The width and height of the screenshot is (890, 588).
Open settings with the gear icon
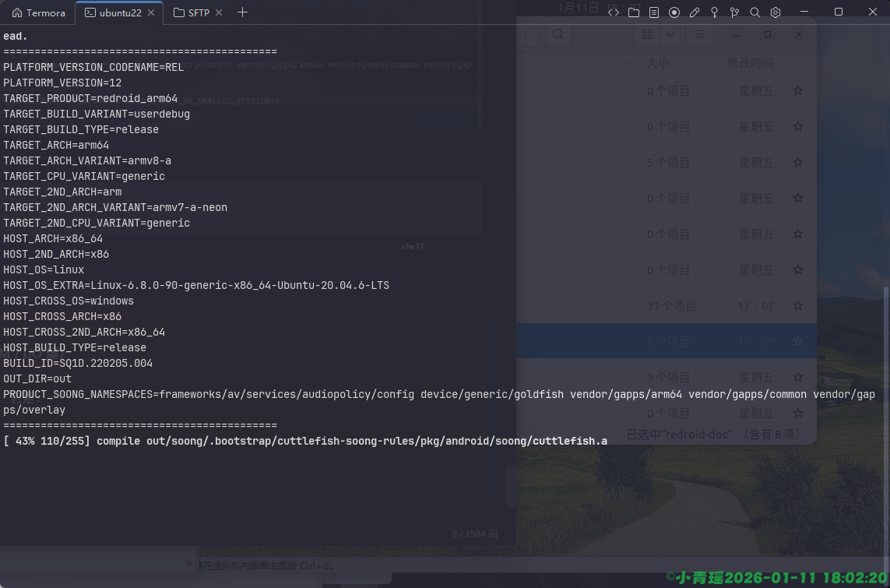point(776,12)
